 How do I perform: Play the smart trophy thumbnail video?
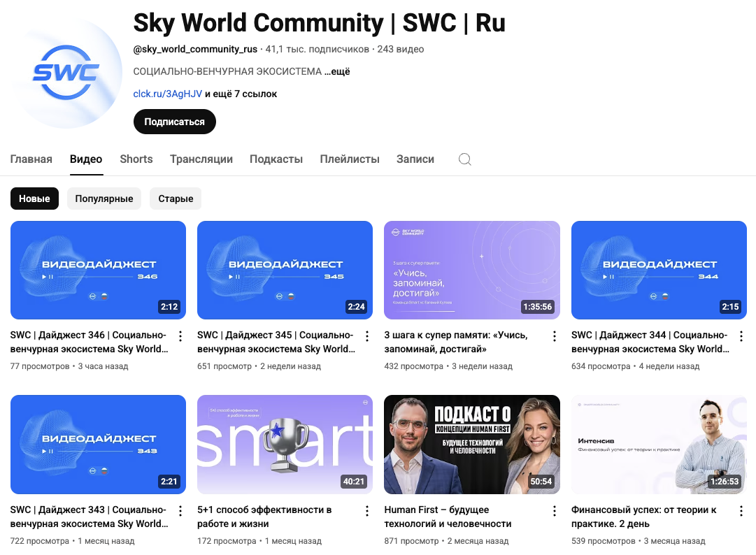pyautogui.click(x=285, y=445)
